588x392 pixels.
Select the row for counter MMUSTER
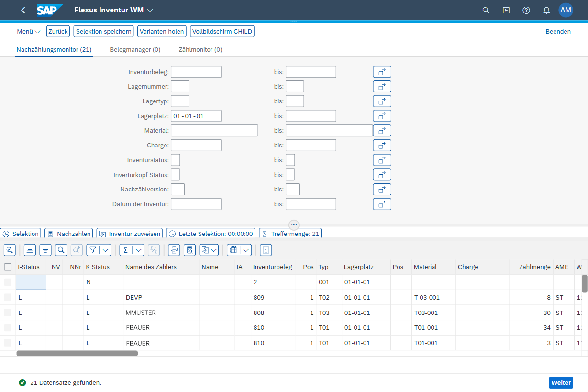click(8, 313)
